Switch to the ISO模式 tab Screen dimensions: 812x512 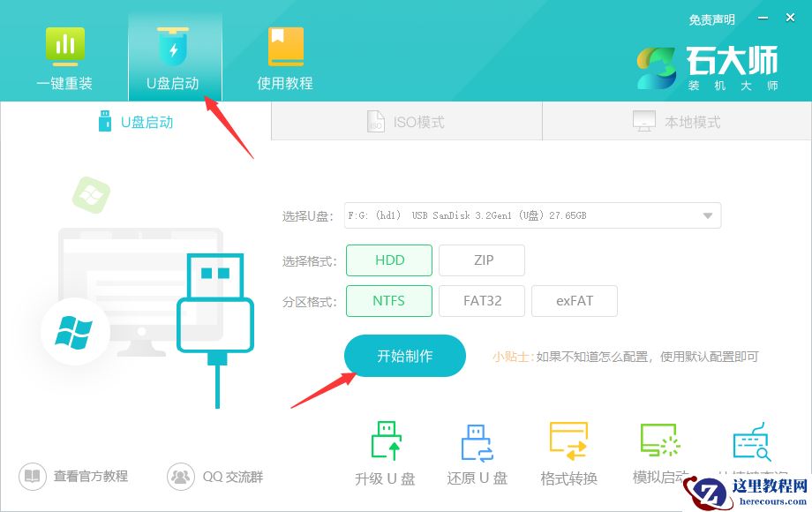pos(406,121)
